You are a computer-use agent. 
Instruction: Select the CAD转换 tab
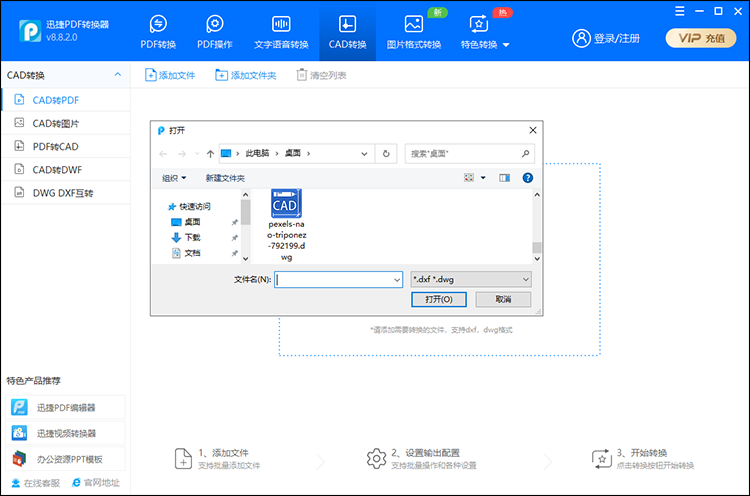(x=347, y=32)
